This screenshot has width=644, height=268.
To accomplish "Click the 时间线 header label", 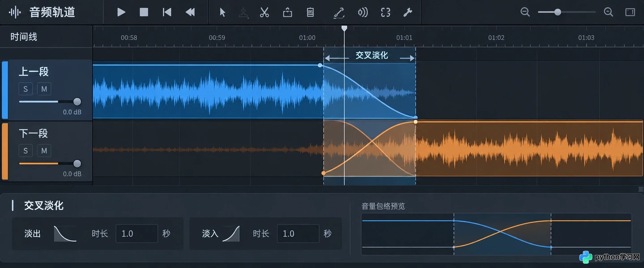I will (24, 37).
